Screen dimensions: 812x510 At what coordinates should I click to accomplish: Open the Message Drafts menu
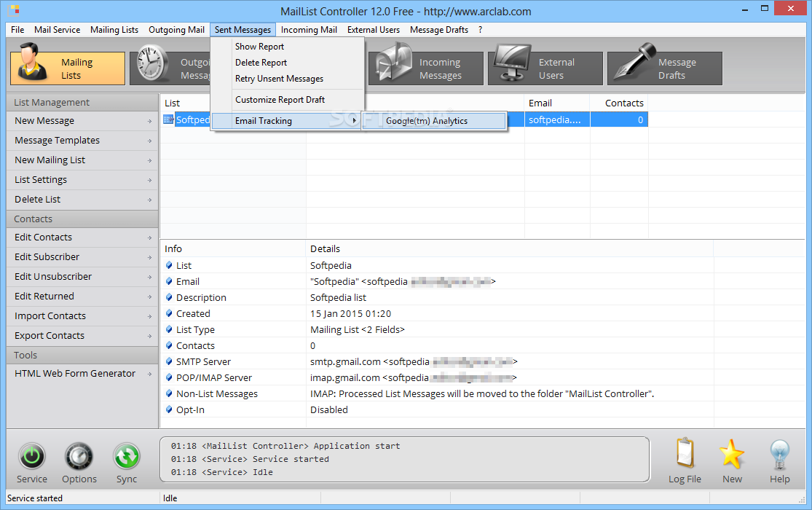click(x=439, y=30)
